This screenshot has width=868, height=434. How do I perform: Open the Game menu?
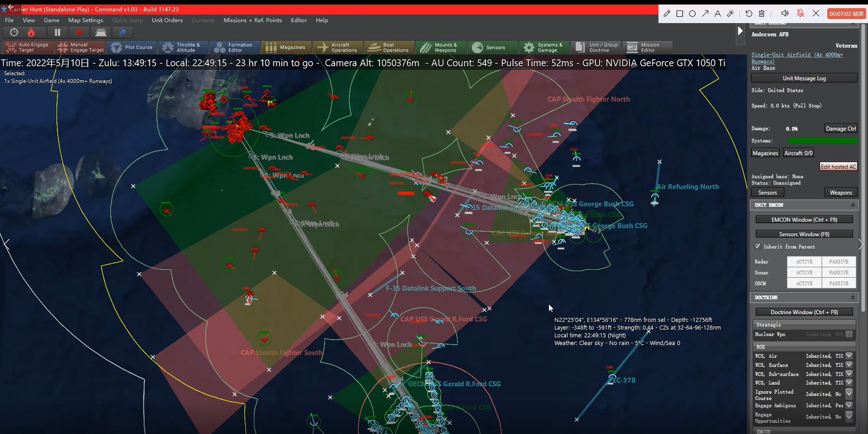point(52,20)
